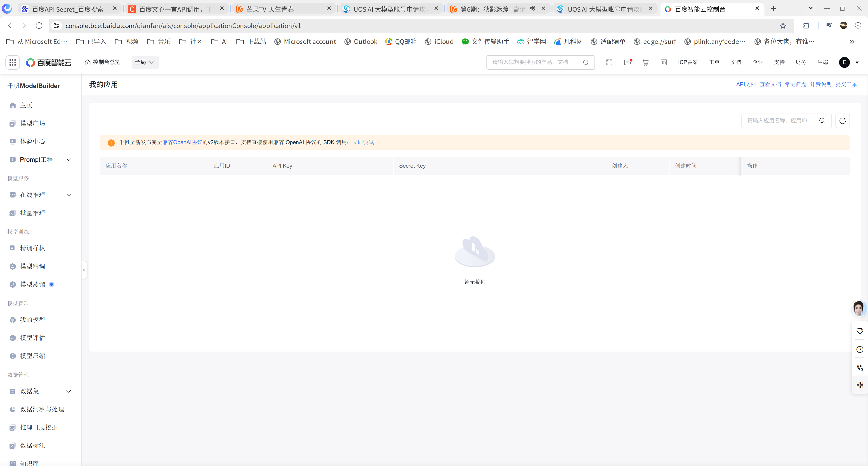Open the grid widget floating icon
Viewport: 868px width, 466px height.
point(860,385)
